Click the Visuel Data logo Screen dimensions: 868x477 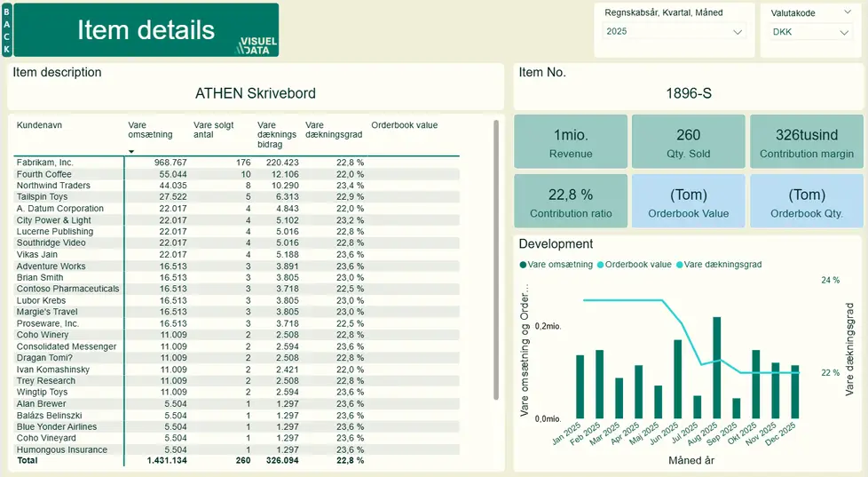click(257, 45)
